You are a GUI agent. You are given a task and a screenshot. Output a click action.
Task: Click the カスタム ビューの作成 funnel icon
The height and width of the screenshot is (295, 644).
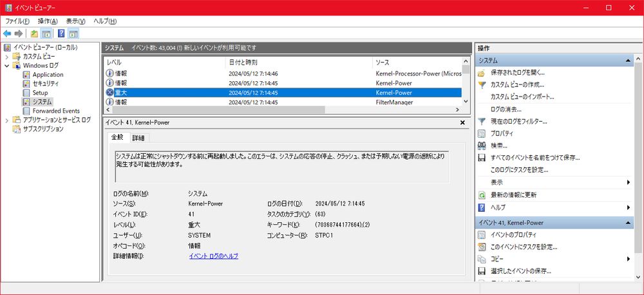point(482,85)
